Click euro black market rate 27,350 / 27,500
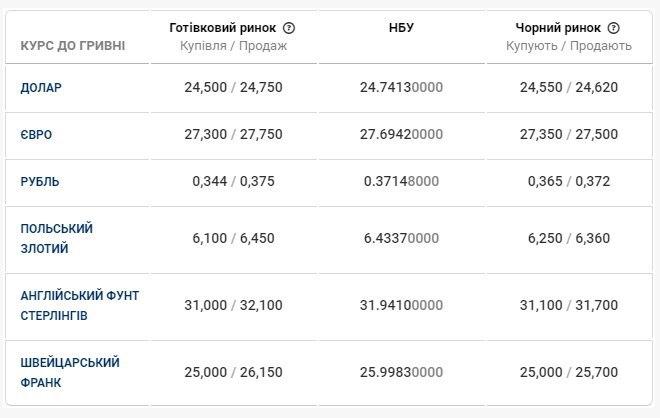Viewport: 660px width, 418px height. tap(569, 134)
